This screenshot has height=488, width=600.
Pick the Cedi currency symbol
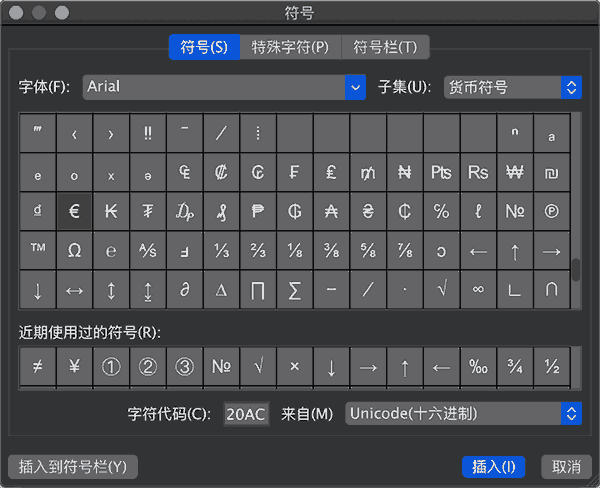pyautogui.click(x=405, y=211)
